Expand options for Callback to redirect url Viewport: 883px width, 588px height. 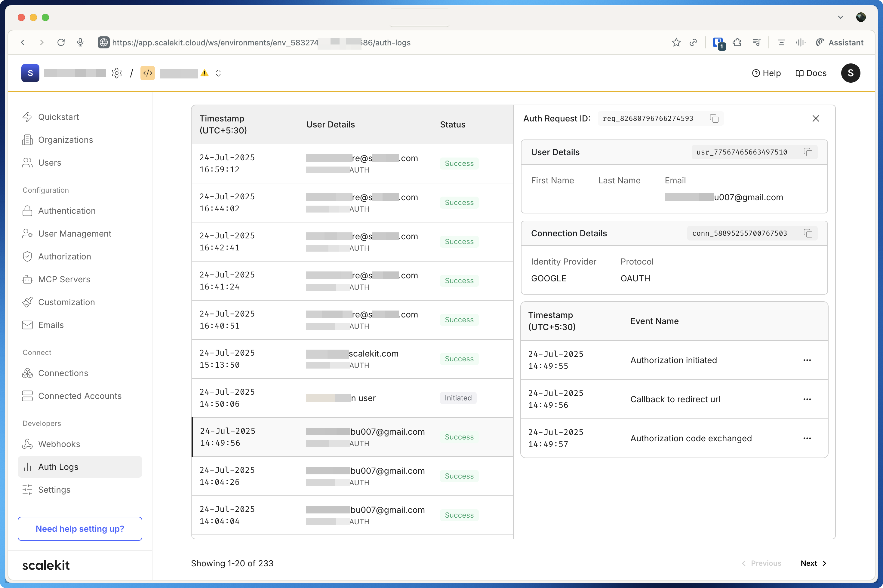(x=807, y=399)
